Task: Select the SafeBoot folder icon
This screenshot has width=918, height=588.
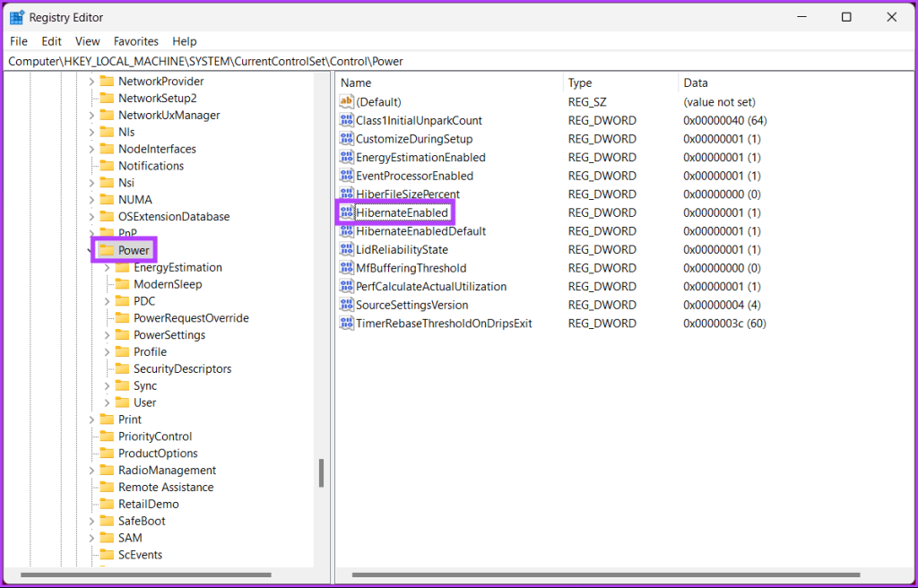Action: point(107,521)
